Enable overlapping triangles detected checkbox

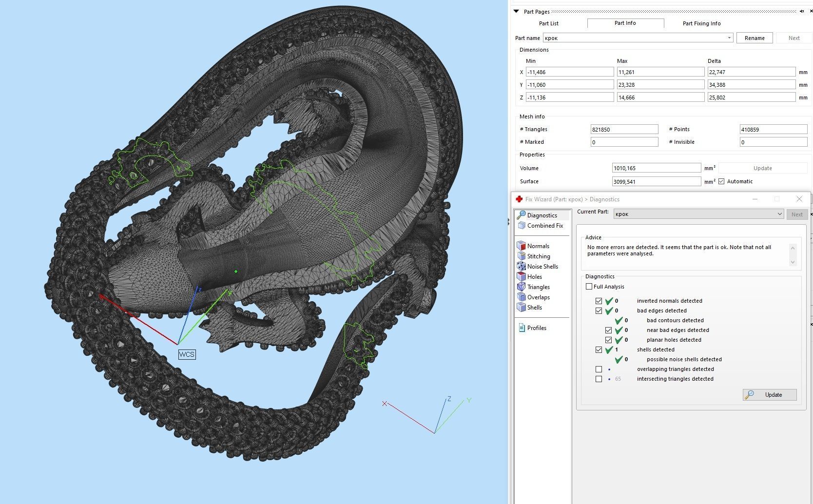(x=599, y=369)
